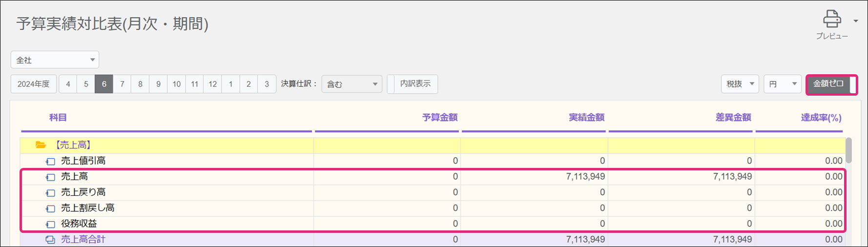Toggle the 内訳表示 button
Image resolution: width=868 pixels, height=247 pixels.
[413, 84]
